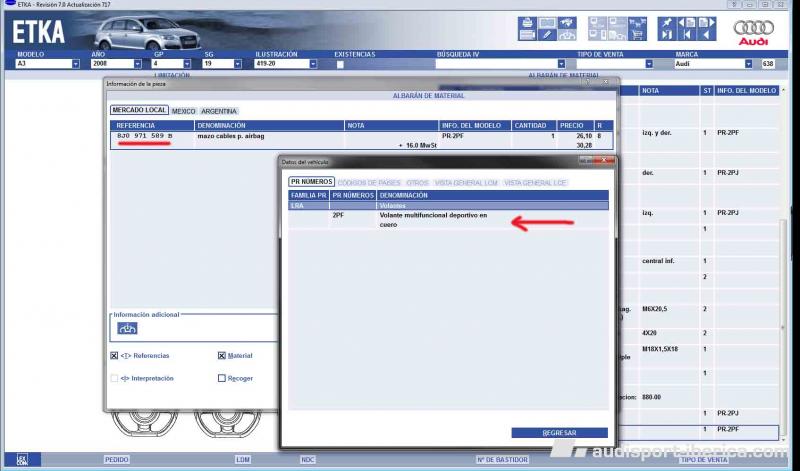Toggle the Referencias checkbox
This screenshot has width=800, height=471.
(114, 356)
